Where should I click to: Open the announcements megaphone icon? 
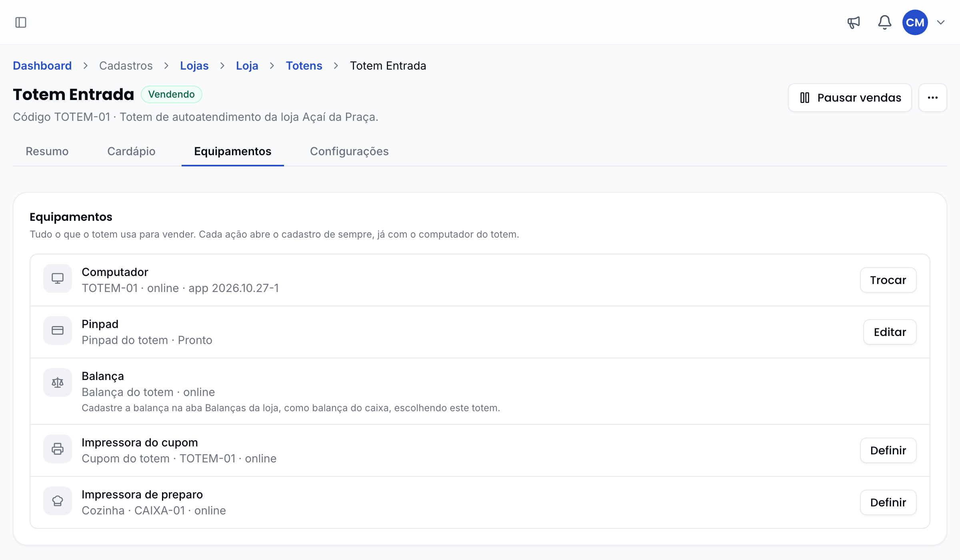(x=854, y=22)
